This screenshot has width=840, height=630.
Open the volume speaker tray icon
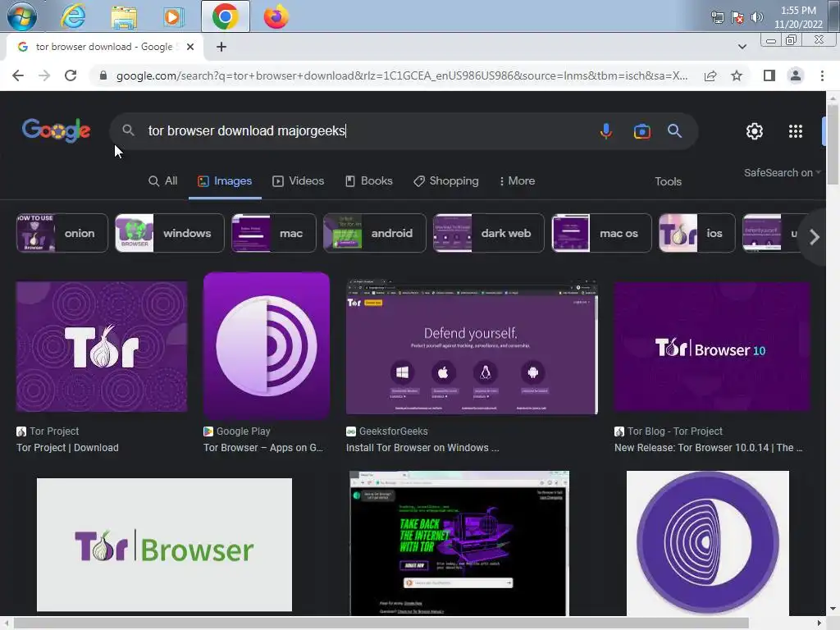point(757,17)
